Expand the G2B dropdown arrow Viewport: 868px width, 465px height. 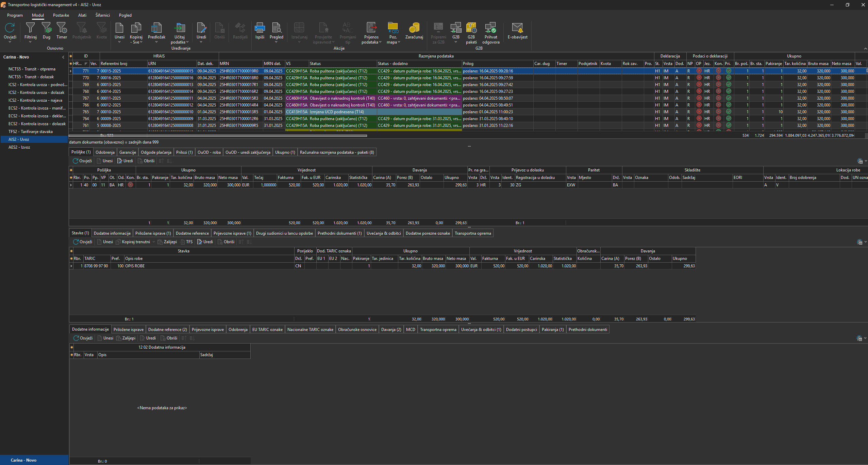pos(456,42)
